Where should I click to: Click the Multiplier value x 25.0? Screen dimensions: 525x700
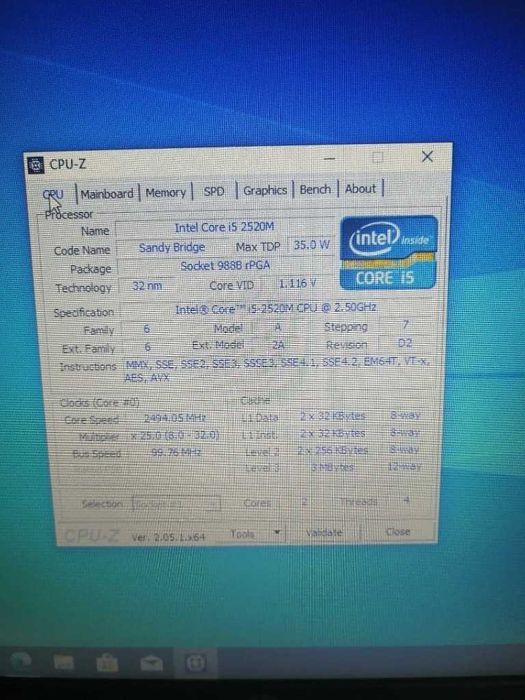[175, 435]
